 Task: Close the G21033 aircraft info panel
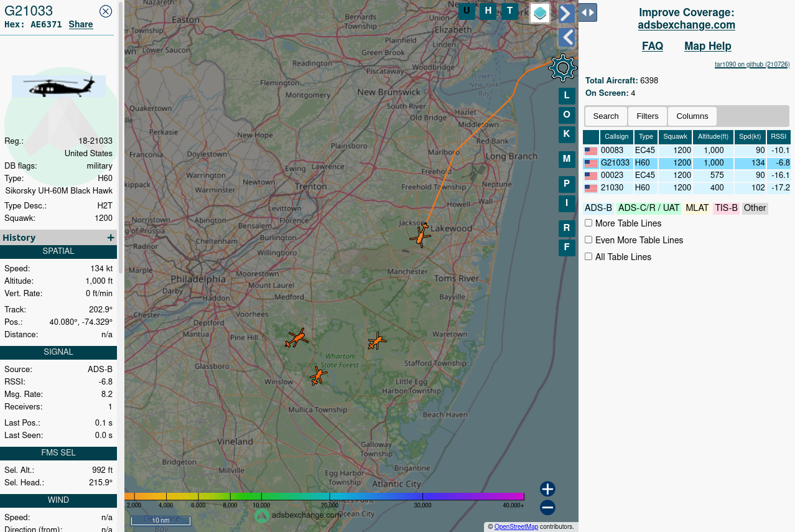[x=106, y=11]
